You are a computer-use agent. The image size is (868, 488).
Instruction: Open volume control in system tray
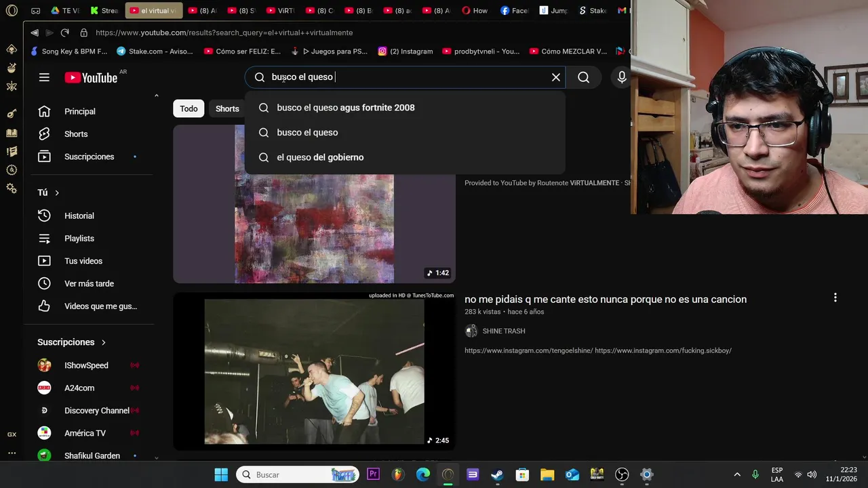[x=812, y=474]
